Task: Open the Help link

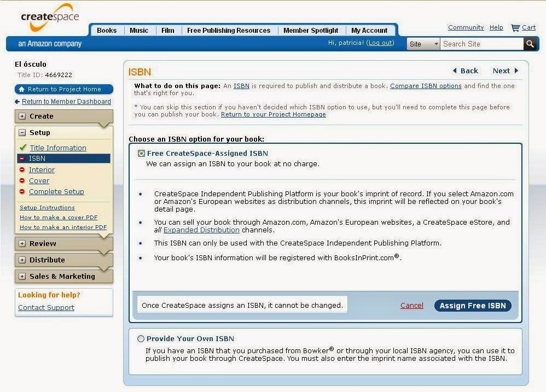Action: [496, 27]
